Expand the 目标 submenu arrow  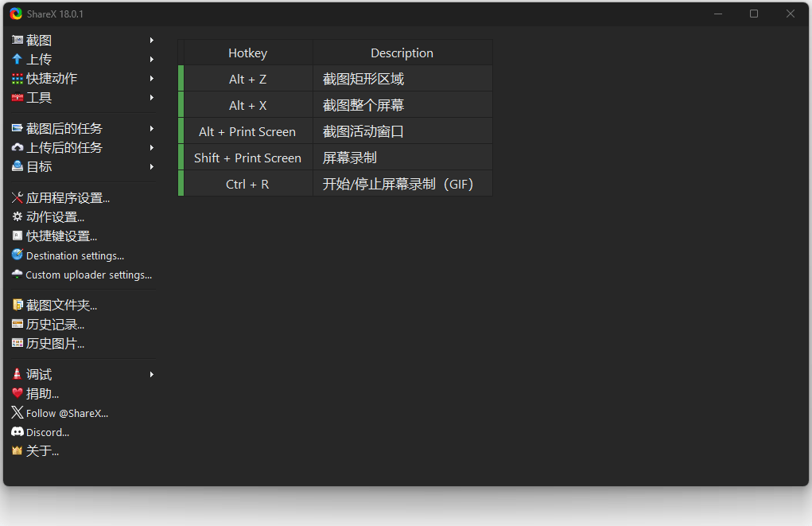[x=152, y=167]
